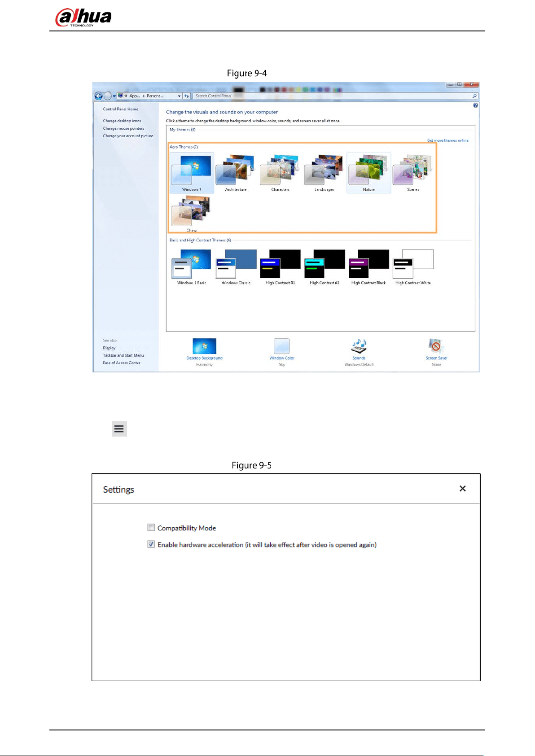Open Change desktop icons link
The image size is (535, 756).
pyautogui.click(x=122, y=121)
